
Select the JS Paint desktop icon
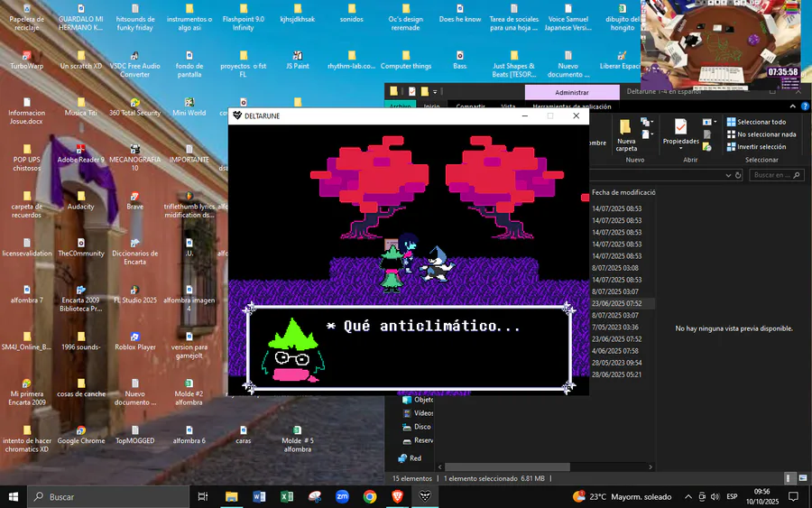[297, 60]
